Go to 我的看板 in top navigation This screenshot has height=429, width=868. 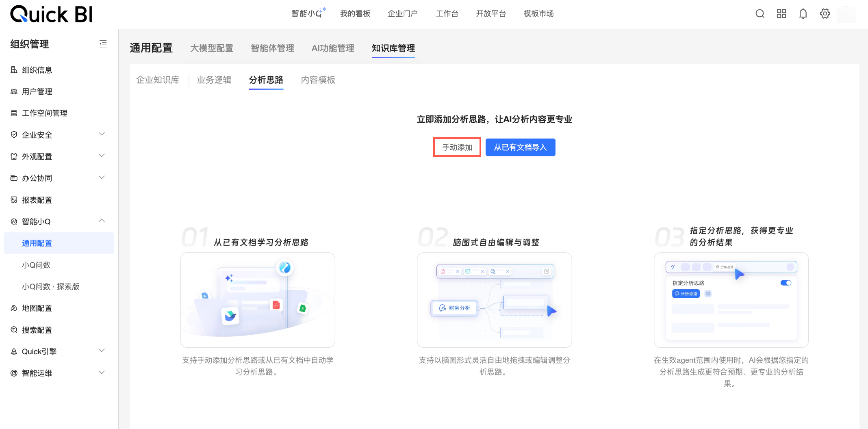click(x=355, y=14)
